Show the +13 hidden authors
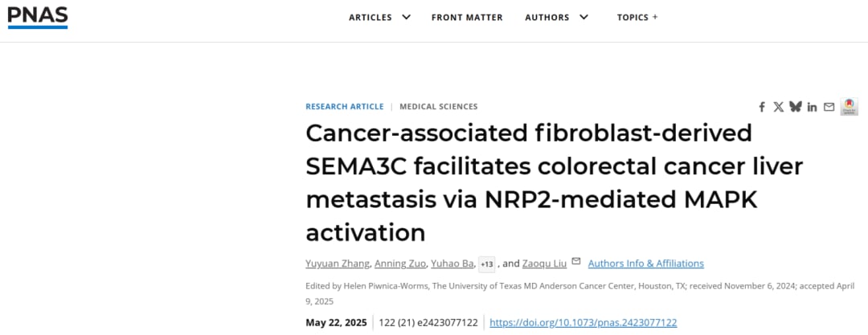This screenshot has width=868, height=335. pos(487,264)
